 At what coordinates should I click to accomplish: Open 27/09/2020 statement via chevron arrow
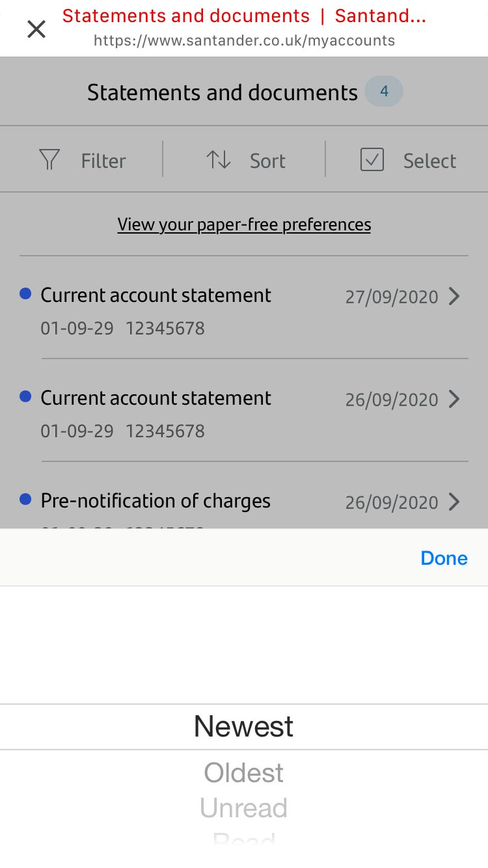coord(454,297)
